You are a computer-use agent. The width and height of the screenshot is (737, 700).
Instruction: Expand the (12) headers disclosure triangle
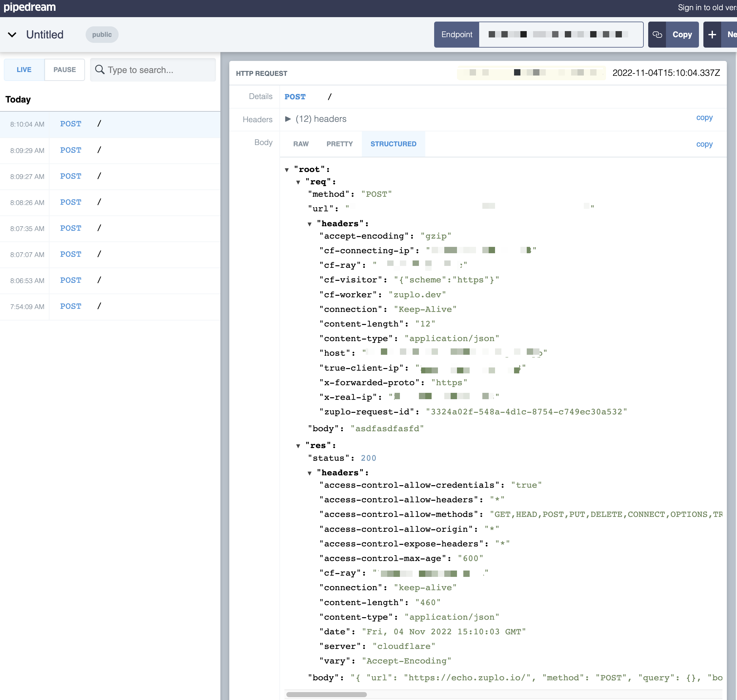288,119
